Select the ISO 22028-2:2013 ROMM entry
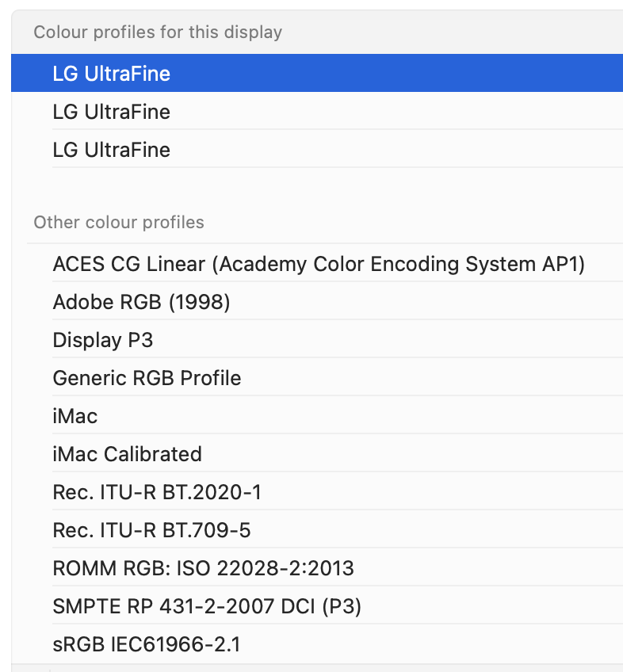 (203, 568)
